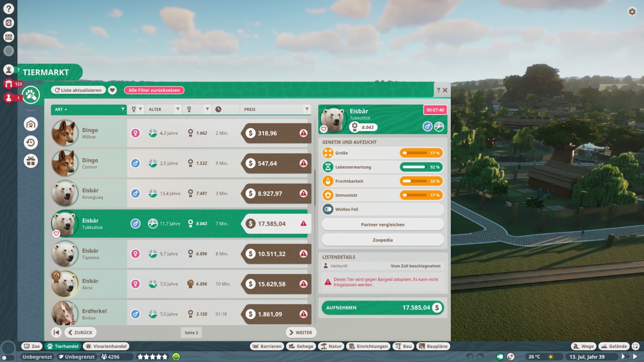Viewport: 644px width, 362px height.
Task: Click the gift box icon in sidebar
Action: click(31, 161)
